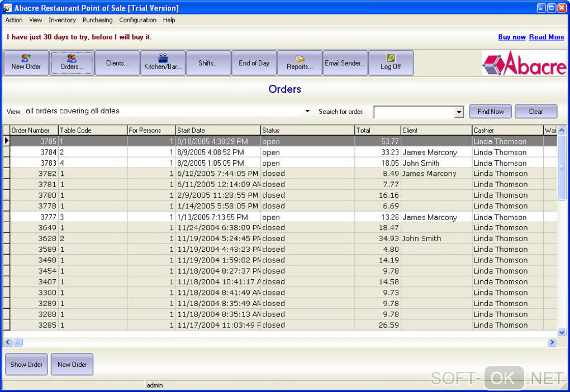
Task: Open the Reports toolbar button
Action: [300, 63]
